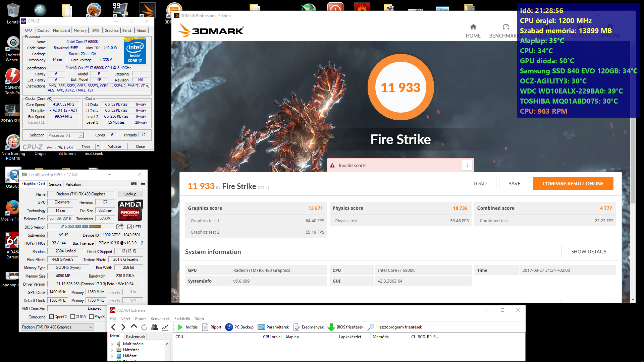Click the Close button in CPU-Z
Viewport: 644px width, 362px height.
[x=140, y=146]
